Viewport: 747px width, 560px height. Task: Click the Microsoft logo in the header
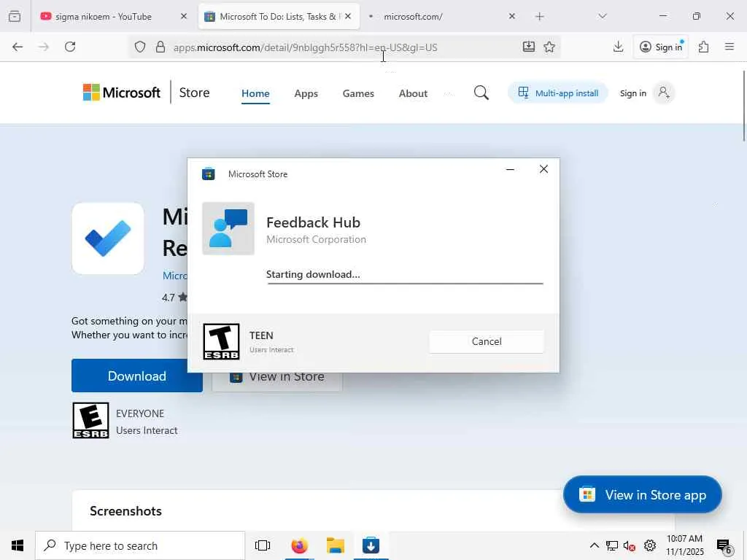click(122, 93)
